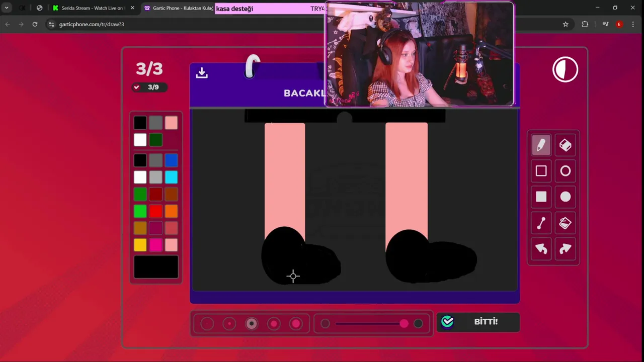The image size is (644, 362).
Task: Choose the outlined rectangle shape tool
Action: pos(541,171)
